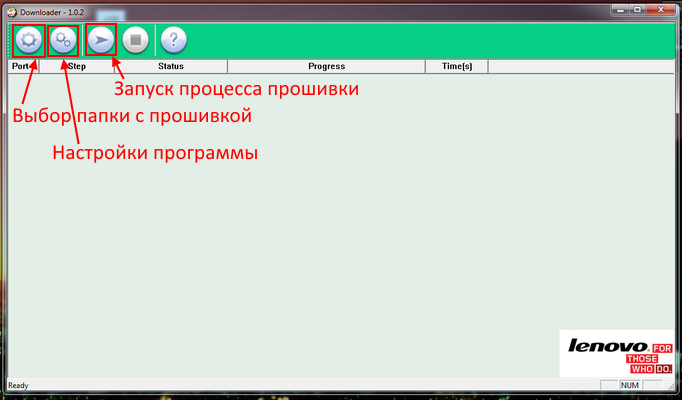The height and width of the screenshot is (400, 682).
Task: Maximize the Downloader window
Action: [x=638, y=10]
